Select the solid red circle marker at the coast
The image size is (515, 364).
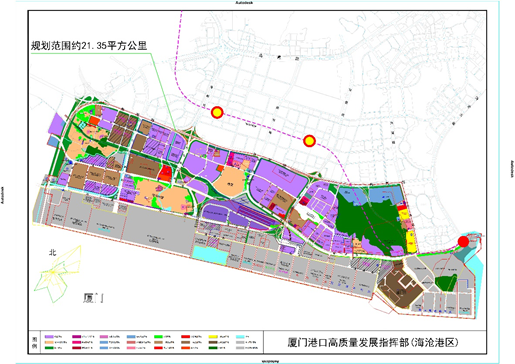point(463,242)
